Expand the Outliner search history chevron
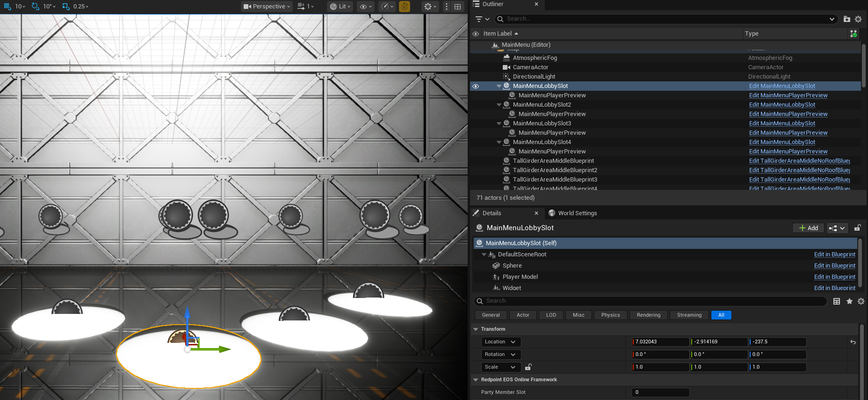868x400 pixels. 832,19
